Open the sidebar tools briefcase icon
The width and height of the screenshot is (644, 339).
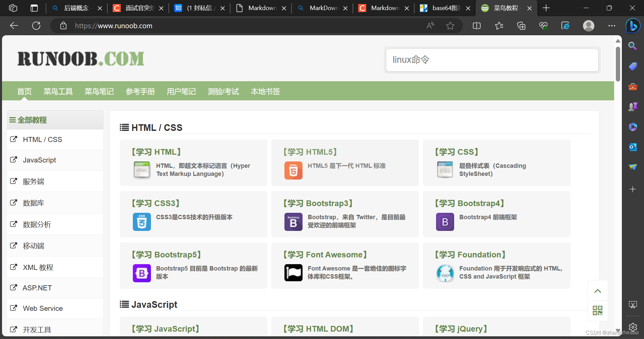(x=633, y=87)
